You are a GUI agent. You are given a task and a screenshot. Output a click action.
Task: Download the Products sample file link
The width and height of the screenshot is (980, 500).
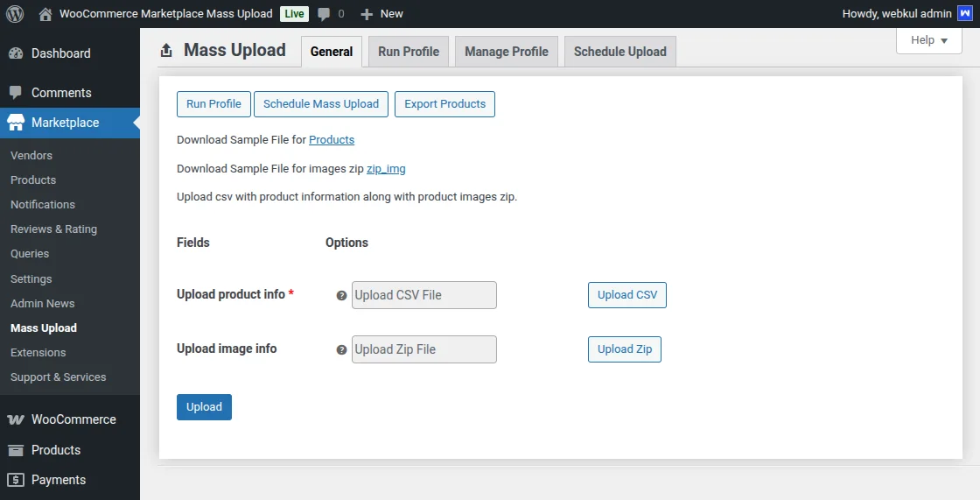click(332, 140)
